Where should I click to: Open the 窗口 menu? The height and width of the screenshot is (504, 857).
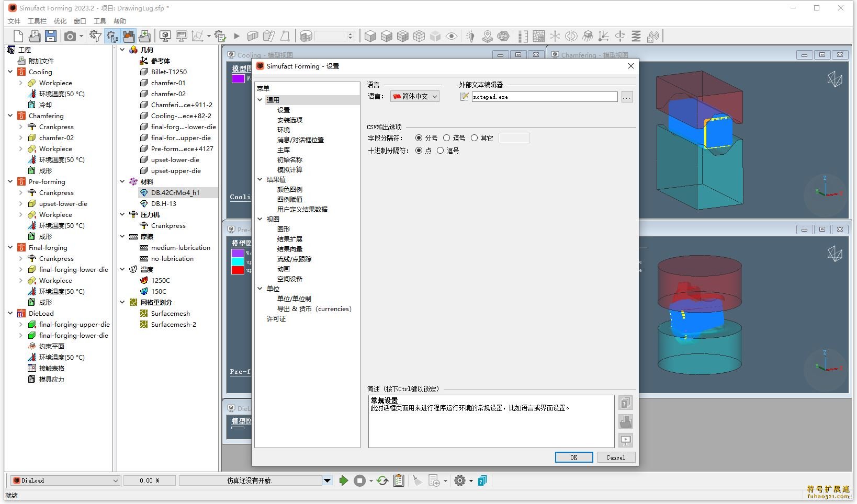(80, 21)
